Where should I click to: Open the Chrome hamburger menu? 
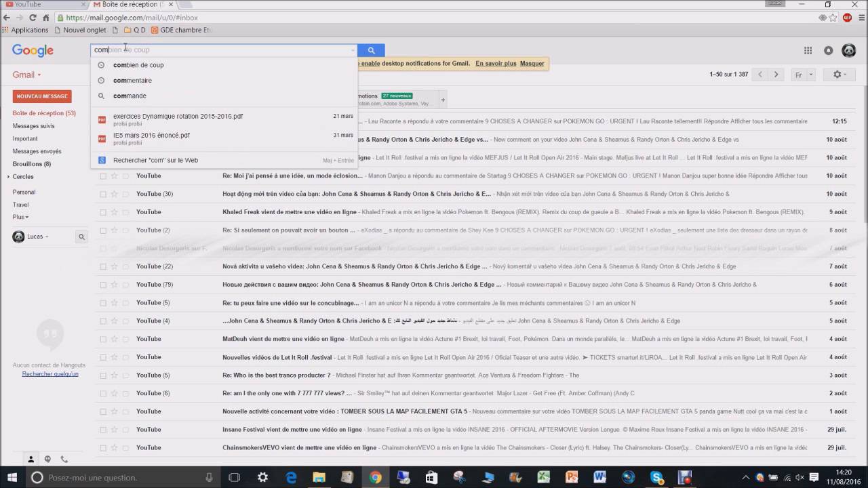click(x=861, y=18)
